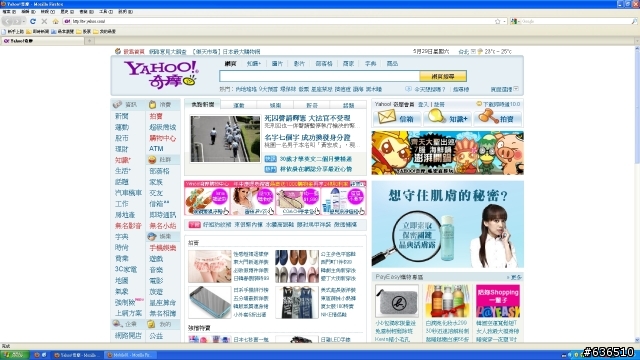The width and height of the screenshot is (640, 360).
Task: Open the 工具 menu in the menu bar
Action: click(106, 12)
